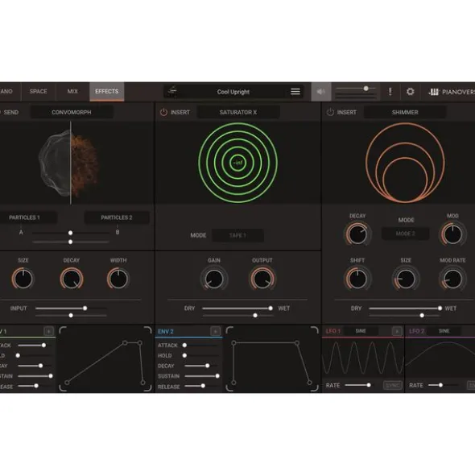The image size is (475, 476).
Task: Click the orange Shimmer circles display
Action: [405, 163]
